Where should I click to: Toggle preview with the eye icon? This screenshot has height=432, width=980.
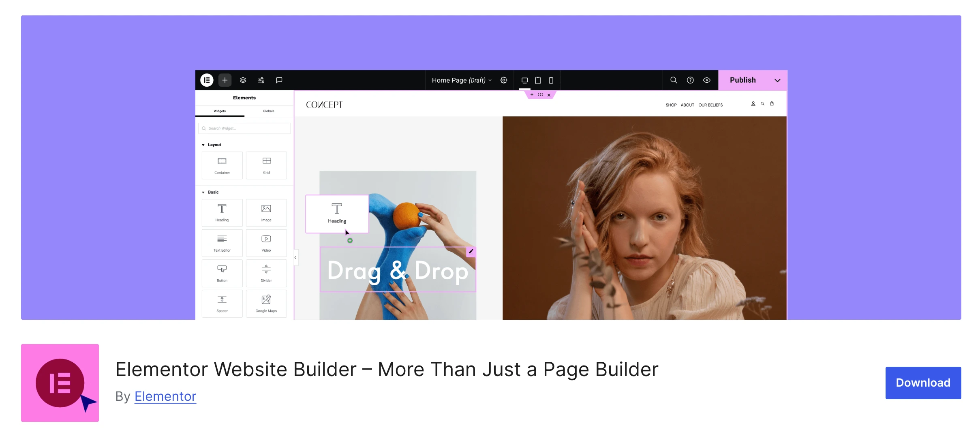pos(707,80)
